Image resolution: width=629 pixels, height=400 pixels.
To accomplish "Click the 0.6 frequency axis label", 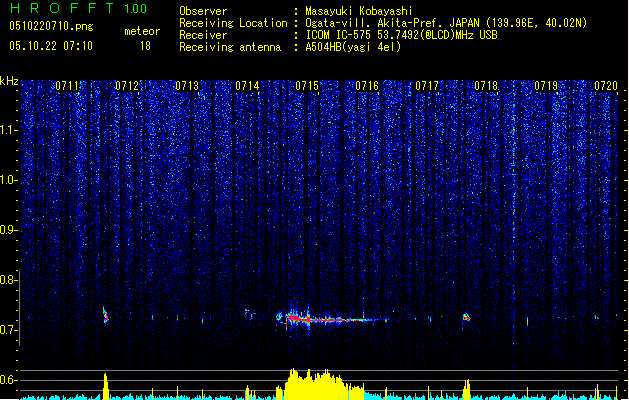I will 9,380.
